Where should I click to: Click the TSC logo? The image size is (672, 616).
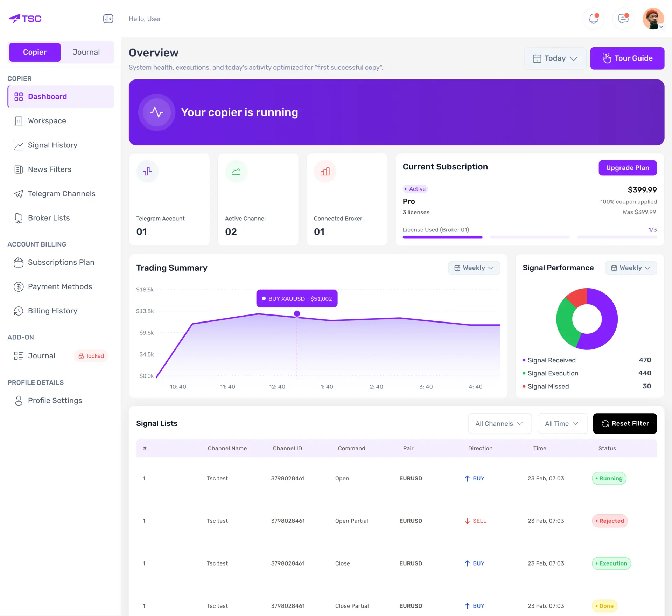[x=25, y=19]
